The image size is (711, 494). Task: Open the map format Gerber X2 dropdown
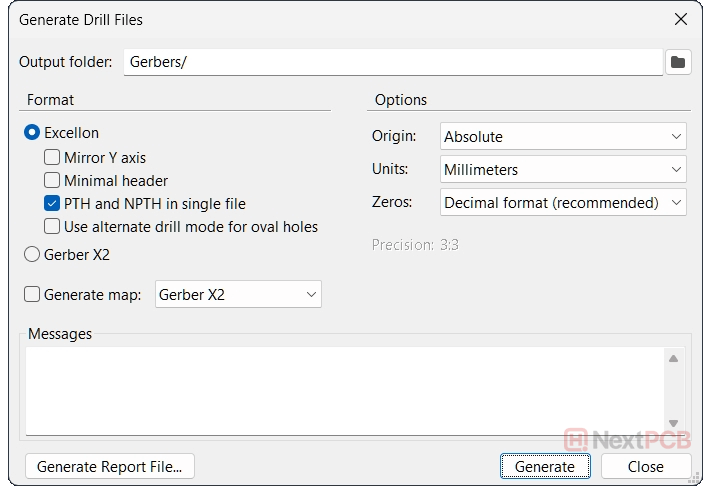238,294
